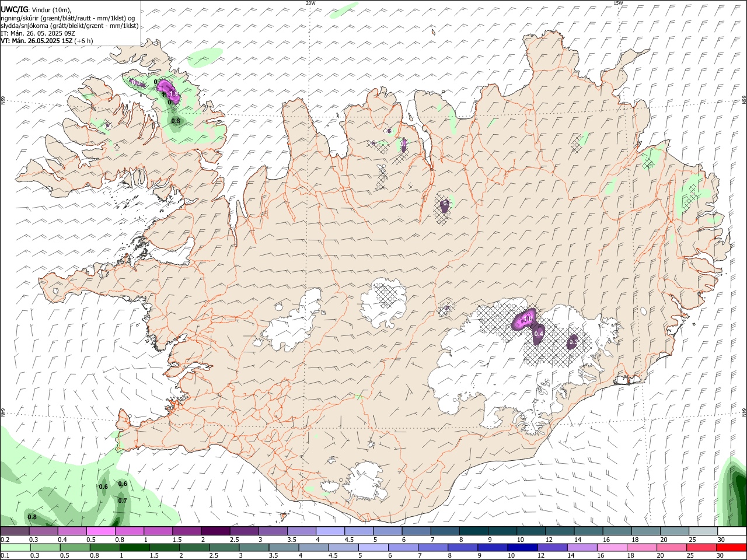This screenshot has height=560, width=747.
Task: Click the 'slydda/snjókoma' legend description line
Action: point(69,26)
